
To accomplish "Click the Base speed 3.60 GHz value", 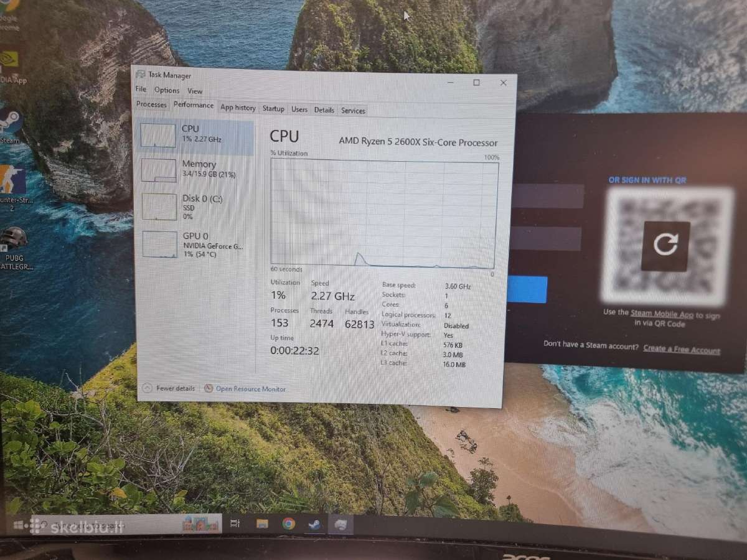I will (458, 286).
